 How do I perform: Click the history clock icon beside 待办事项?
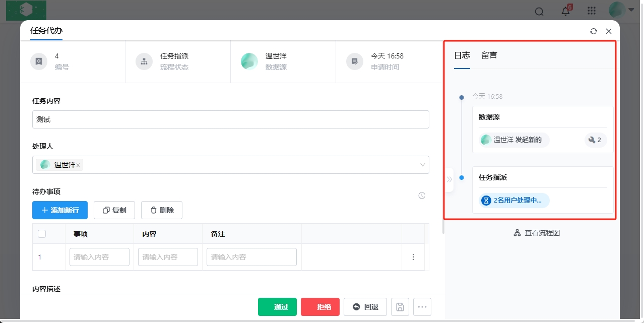pyautogui.click(x=422, y=196)
